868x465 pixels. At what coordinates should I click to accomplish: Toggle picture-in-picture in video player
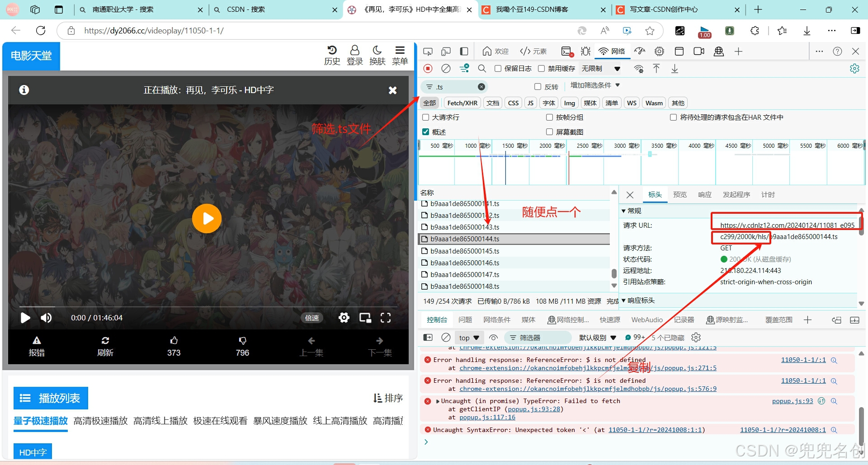(365, 318)
